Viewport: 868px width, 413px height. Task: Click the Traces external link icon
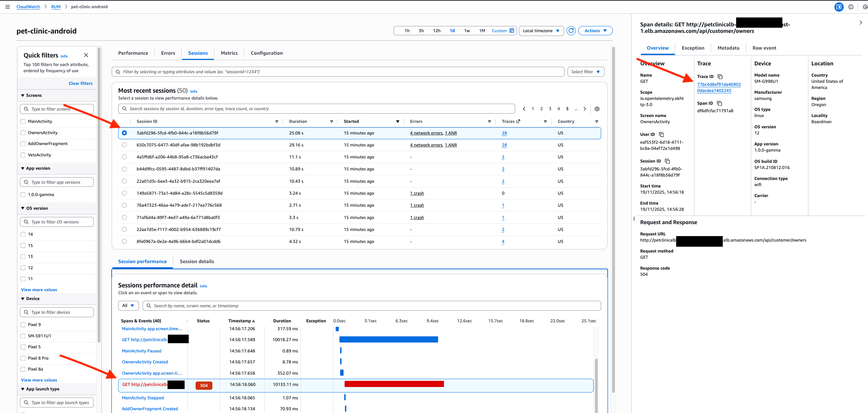(518, 121)
